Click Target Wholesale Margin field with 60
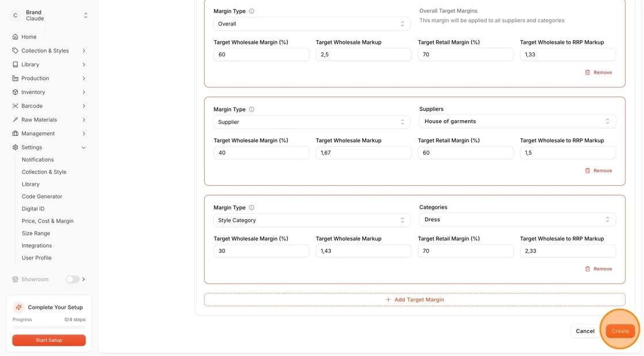Image resolution: width=644 pixels, height=356 pixels. point(261,54)
